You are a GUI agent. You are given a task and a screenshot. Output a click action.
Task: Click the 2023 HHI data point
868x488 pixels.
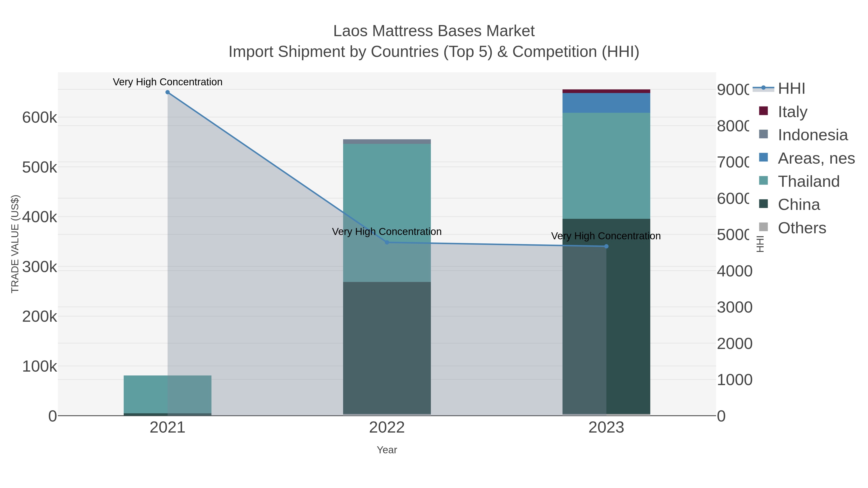[606, 247]
